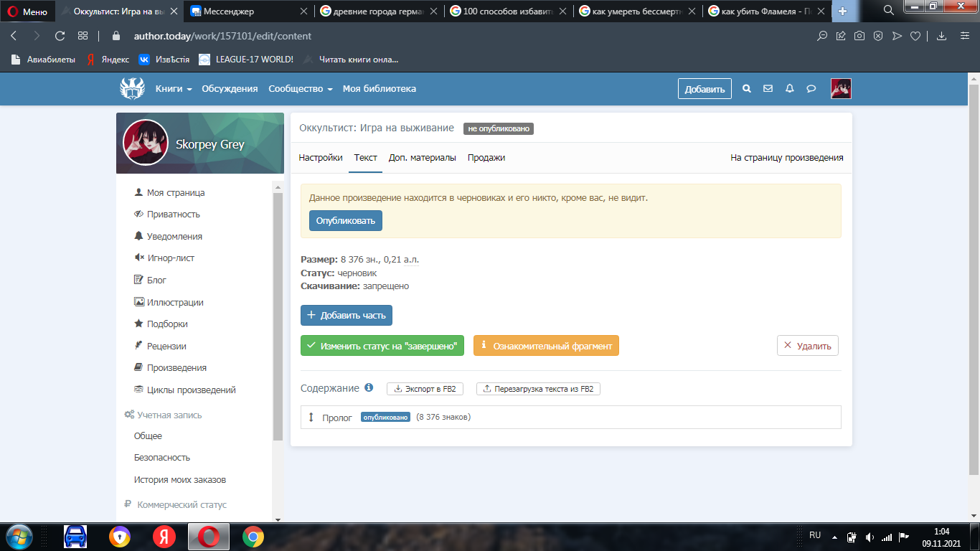Switch to the Доп. материалы tab
The height and width of the screenshot is (551, 980).
tap(423, 158)
